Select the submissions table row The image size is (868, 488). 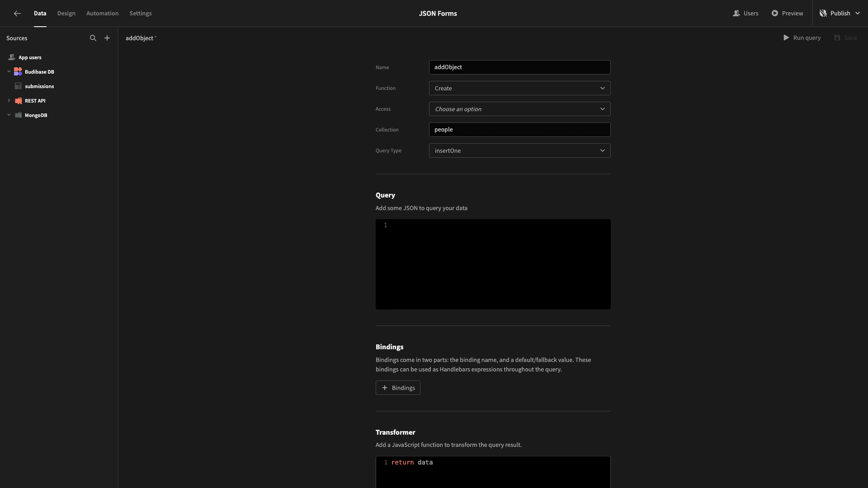[59, 86]
